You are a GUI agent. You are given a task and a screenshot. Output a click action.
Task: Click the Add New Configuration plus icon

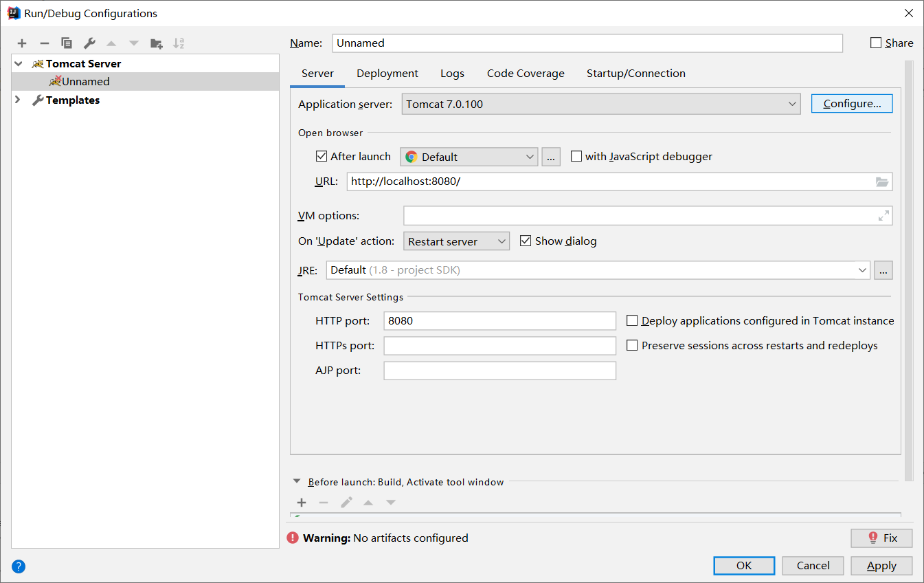22,43
